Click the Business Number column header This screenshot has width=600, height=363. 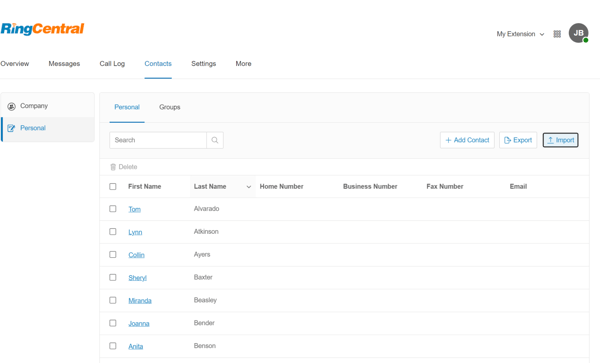370,187
